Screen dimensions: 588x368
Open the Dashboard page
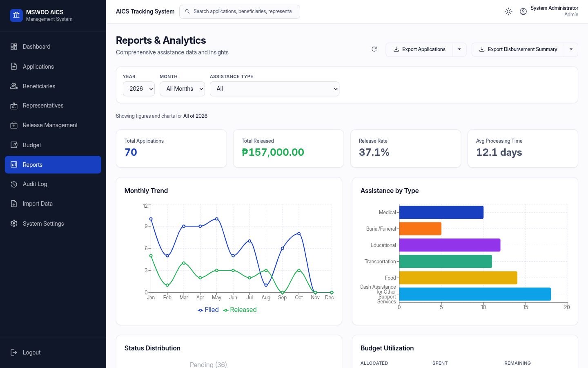(x=53, y=47)
